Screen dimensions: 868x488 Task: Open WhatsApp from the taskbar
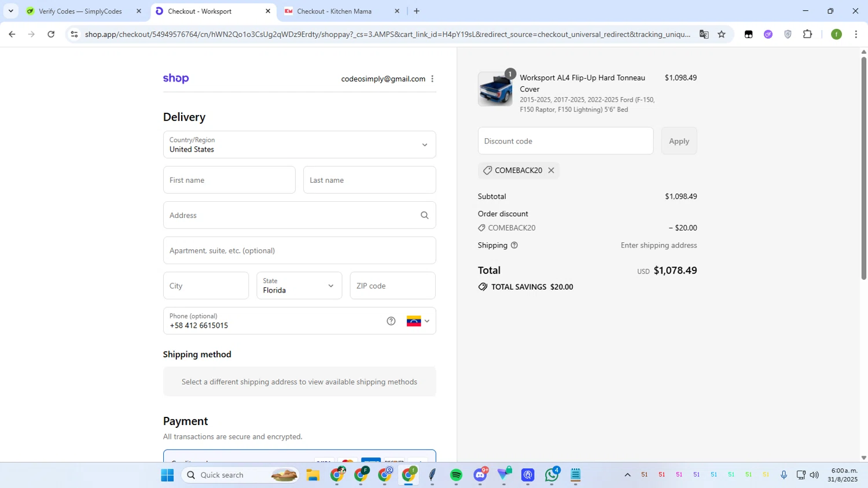pyautogui.click(x=552, y=475)
